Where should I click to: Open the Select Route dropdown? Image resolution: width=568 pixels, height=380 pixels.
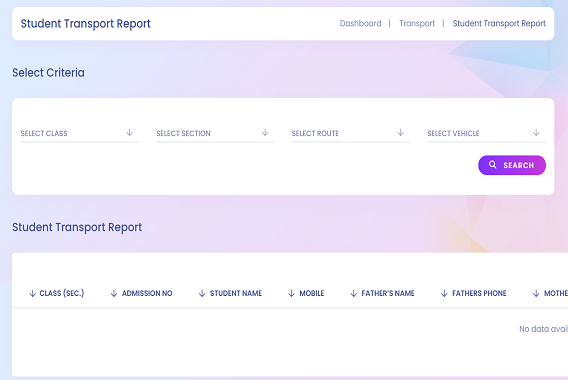[351, 133]
